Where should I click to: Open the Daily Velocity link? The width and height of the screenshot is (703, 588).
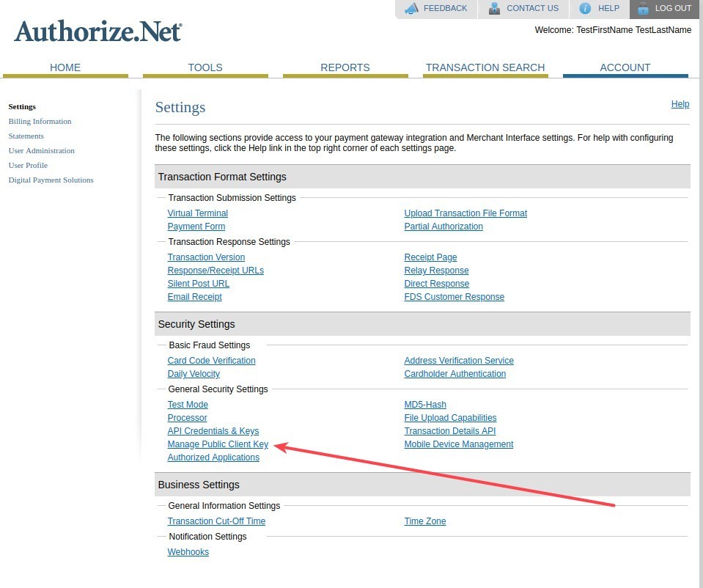[x=194, y=374]
